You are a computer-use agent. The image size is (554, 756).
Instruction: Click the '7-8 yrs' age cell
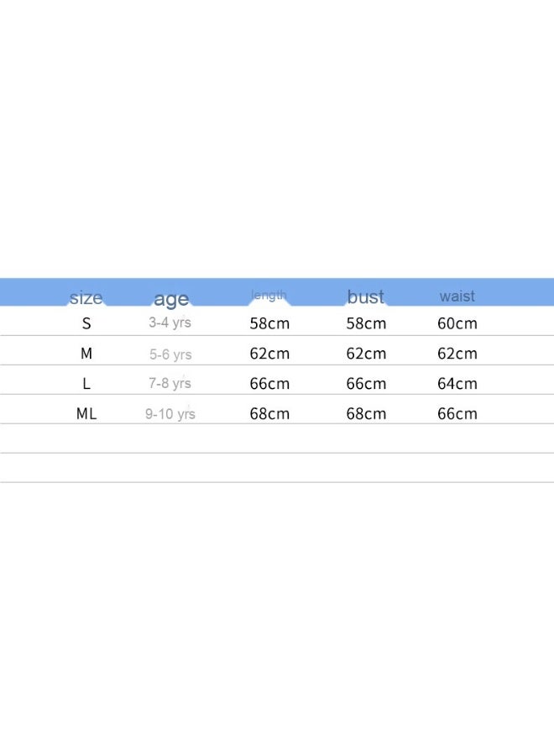point(170,383)
